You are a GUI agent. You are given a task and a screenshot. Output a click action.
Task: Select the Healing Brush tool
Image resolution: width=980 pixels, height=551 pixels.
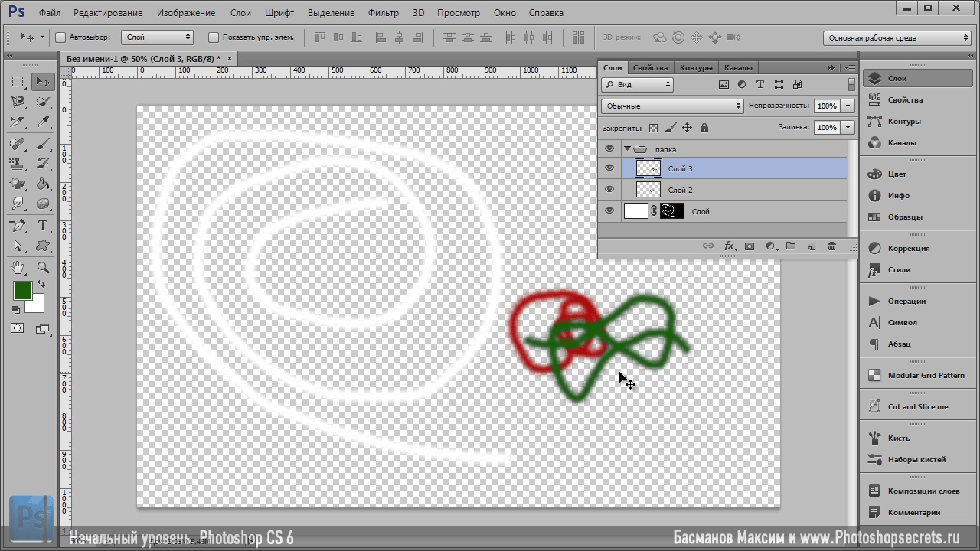pos(18,144)
